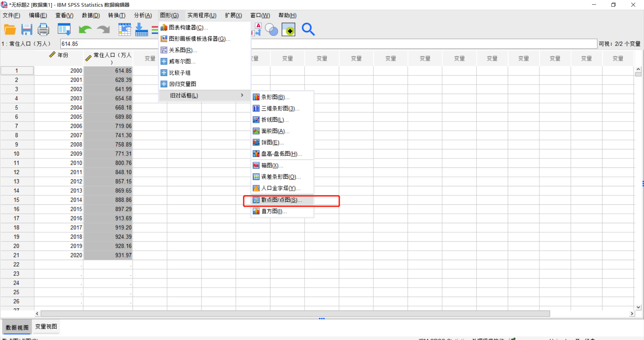Screen dimensions: 644x340
Task: Click the vertical scrollbar up arrow
Action: coord(638,69)
